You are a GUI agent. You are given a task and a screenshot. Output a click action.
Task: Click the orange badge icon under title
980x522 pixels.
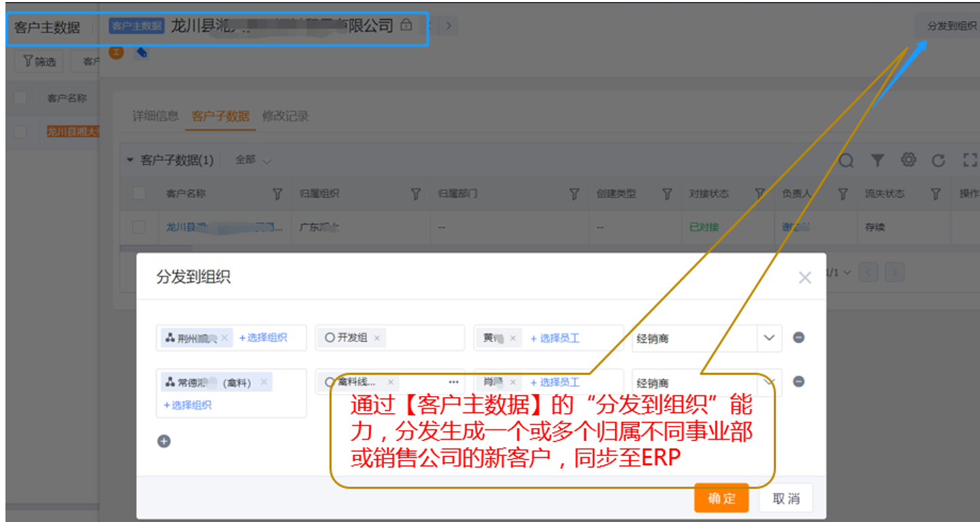point(116,52)
